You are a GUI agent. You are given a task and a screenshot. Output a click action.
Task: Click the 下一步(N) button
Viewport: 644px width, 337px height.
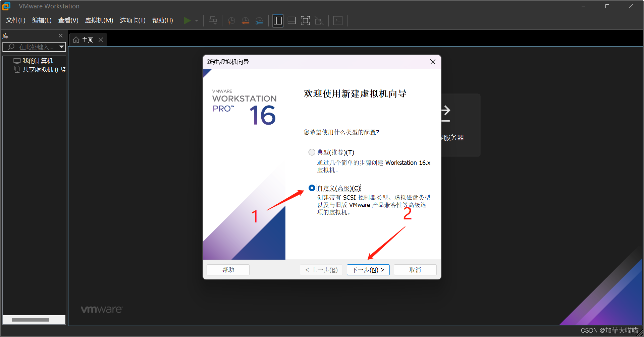point(368,270)
